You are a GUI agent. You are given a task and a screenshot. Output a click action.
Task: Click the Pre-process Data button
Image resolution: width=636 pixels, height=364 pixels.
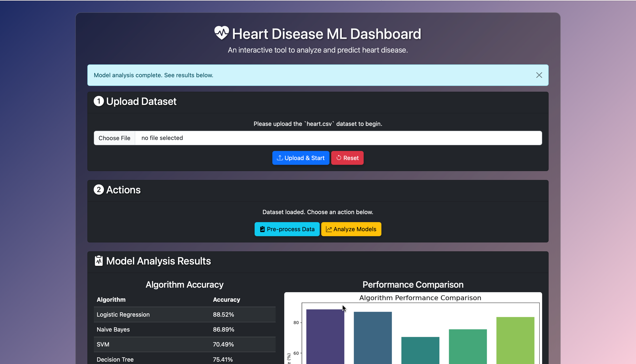coord(287,229)
